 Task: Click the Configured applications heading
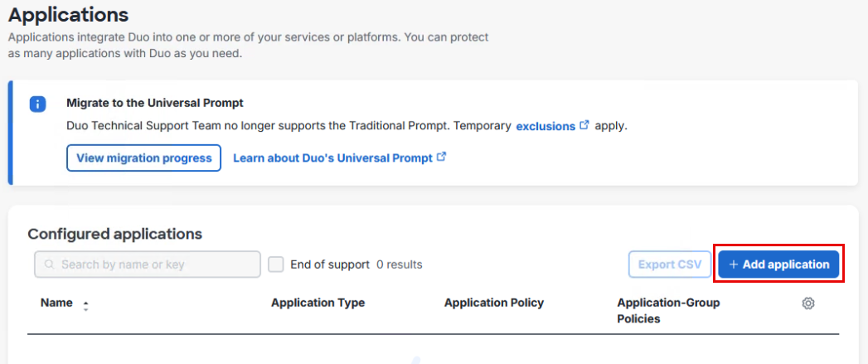[x=114, y=234]
